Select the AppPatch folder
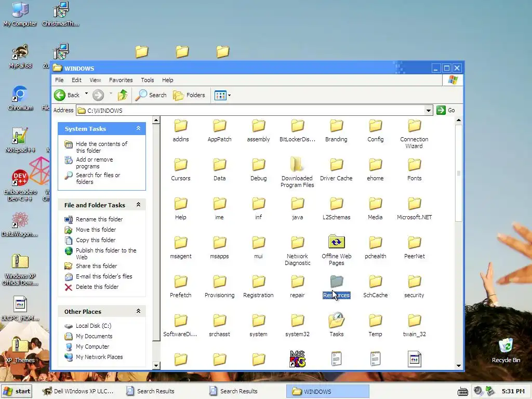 (x=220, y=130)
